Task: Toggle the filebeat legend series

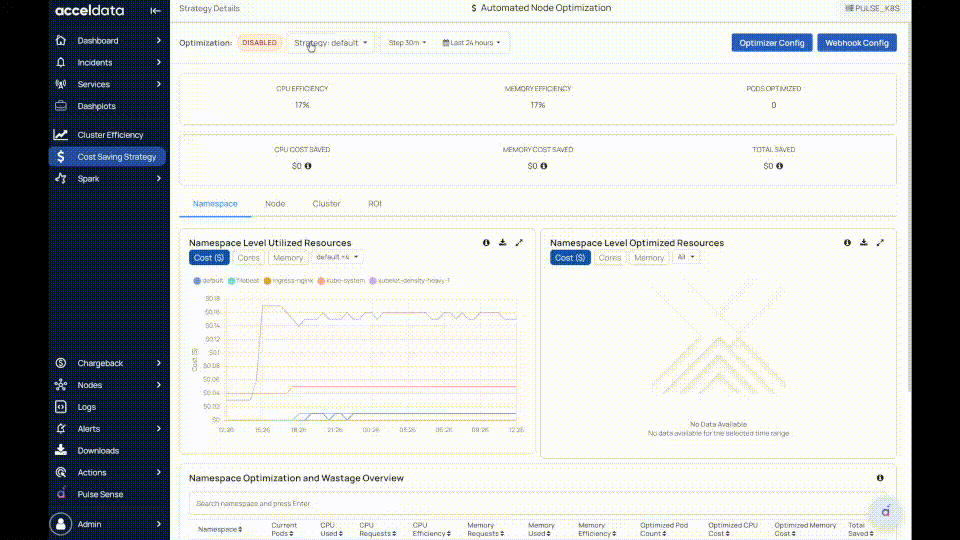Action: pos(244,280)
